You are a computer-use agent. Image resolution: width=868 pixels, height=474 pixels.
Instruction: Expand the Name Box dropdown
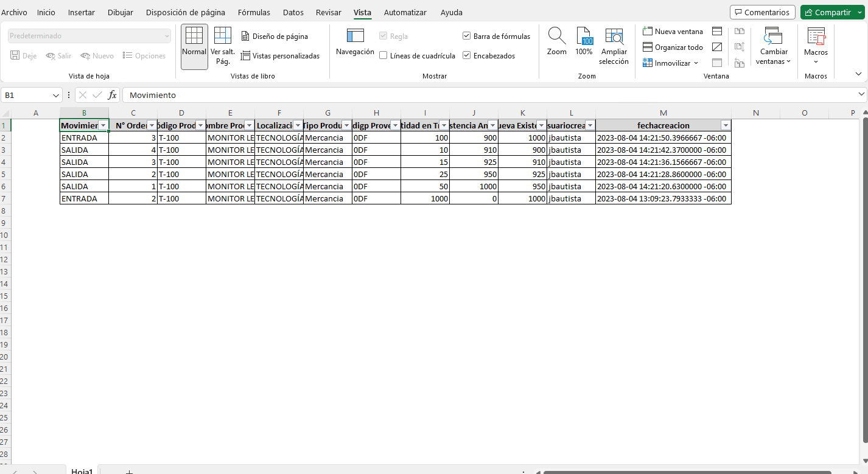(56, 96)
